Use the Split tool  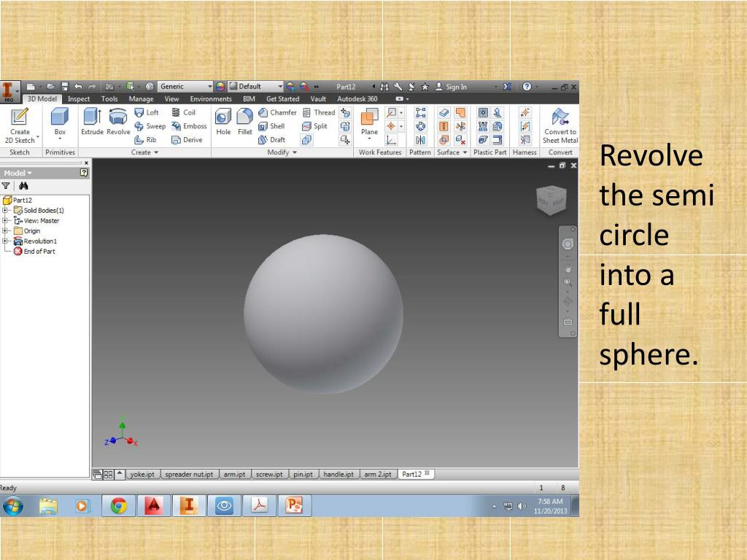point(314,126)
